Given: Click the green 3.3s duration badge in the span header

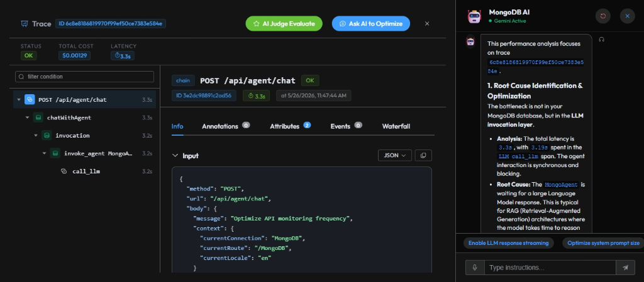Looking at the screenshot, I should 257,96.
